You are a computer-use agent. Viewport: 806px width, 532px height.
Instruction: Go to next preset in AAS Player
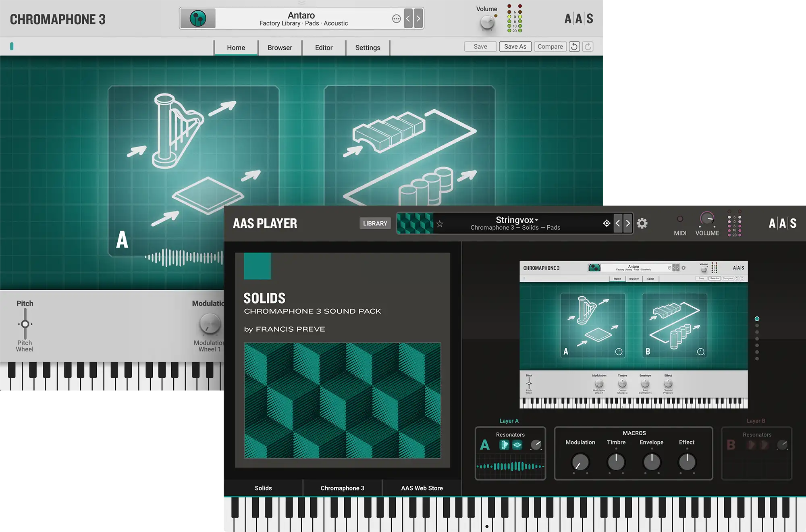click(628, 223)
